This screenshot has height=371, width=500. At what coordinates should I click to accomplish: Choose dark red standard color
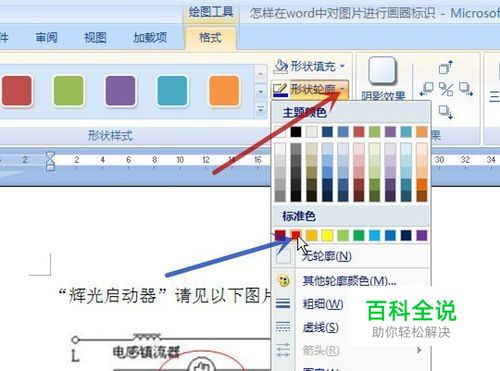[x=280, y=235]
